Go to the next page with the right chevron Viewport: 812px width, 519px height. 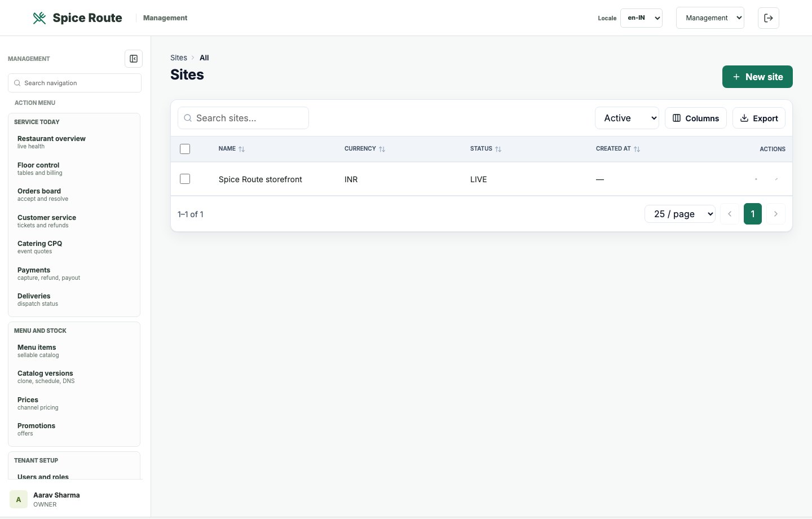tap(776, 214)
